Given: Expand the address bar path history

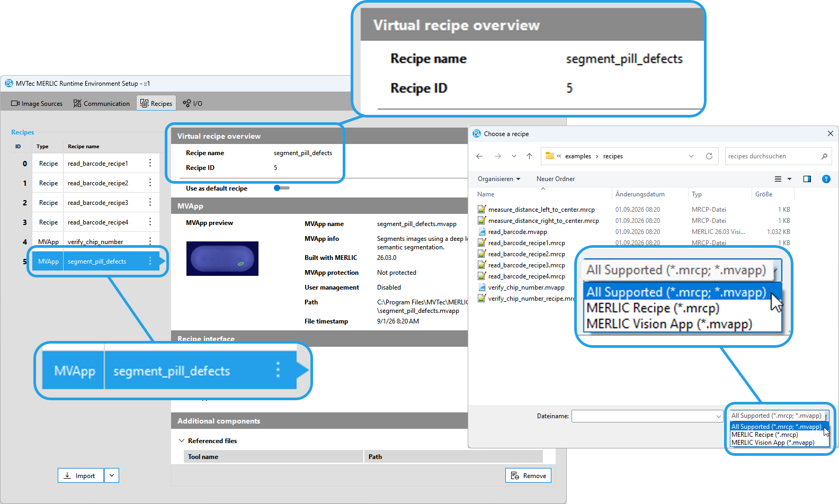Looking at the screenshot, I should (x=691, y=156).
